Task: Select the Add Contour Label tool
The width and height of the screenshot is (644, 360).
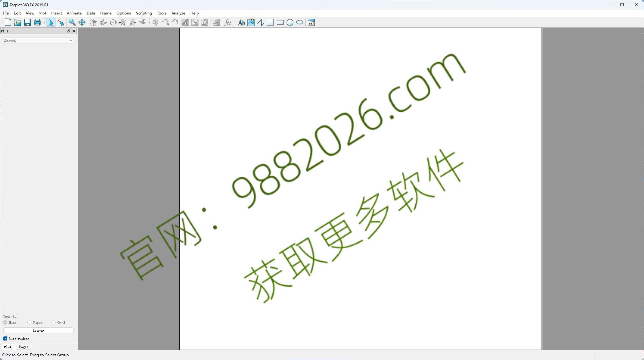Action: (205, 22)
